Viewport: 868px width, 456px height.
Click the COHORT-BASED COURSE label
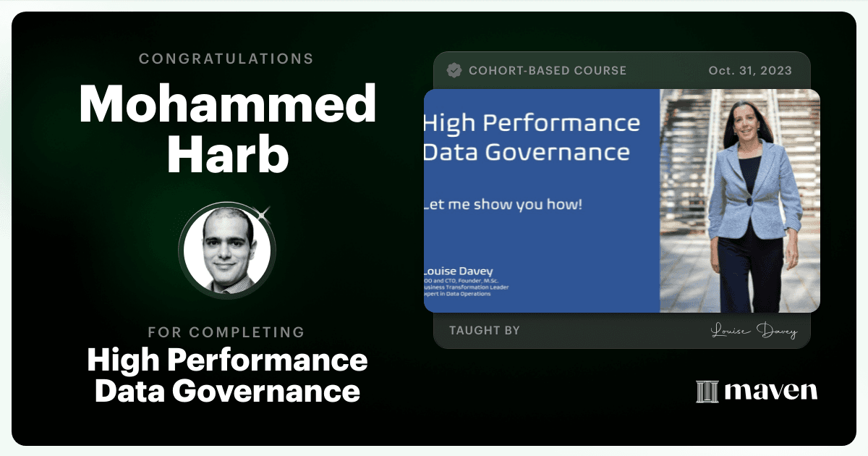click(x=548, y=71)
